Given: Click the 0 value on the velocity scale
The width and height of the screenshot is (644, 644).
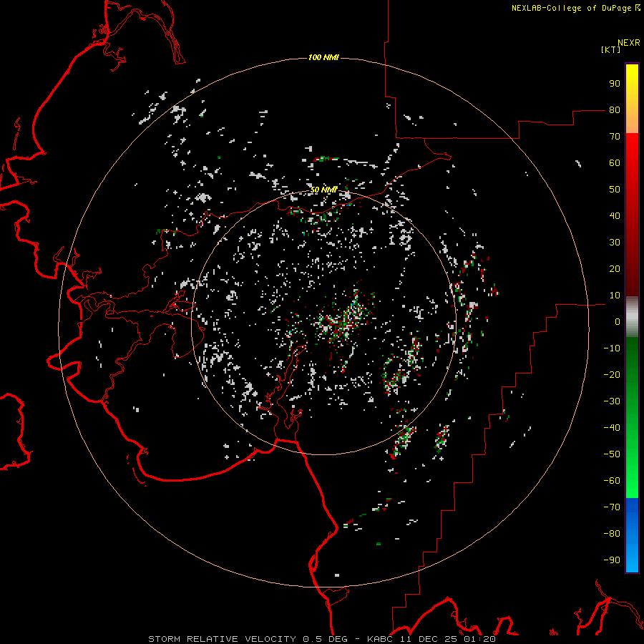Looking at the screenshot, I should 618,322.
